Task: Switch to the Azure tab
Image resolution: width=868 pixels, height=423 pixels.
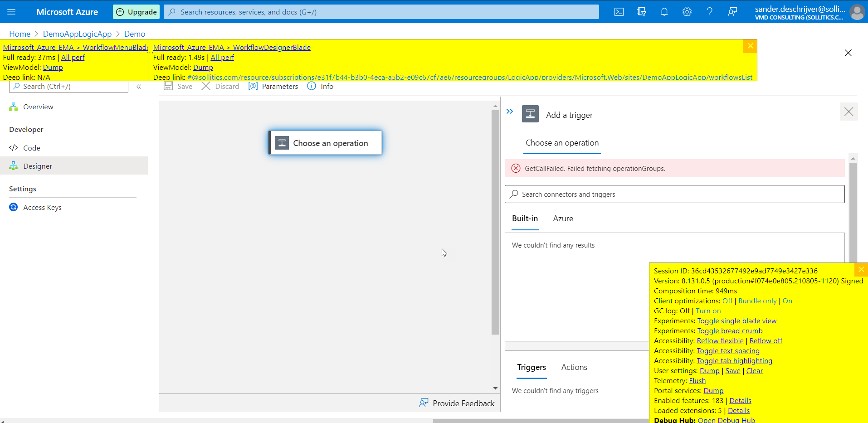Action: tap(563, 219)
